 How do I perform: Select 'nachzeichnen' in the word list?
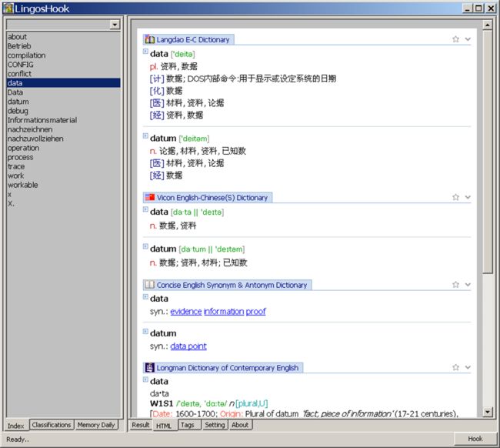coord(63,129)
